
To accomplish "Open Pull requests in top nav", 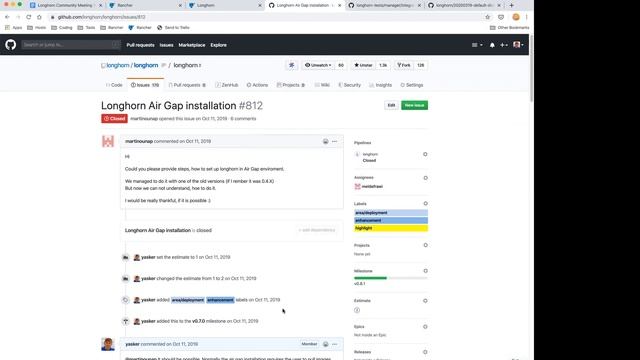I will pyautogui.click(x=140, y=45).
